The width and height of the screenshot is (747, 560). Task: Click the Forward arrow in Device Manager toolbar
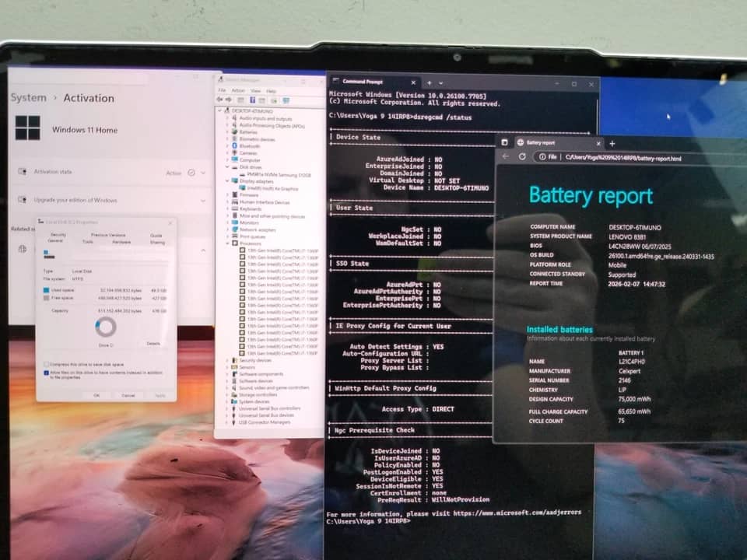[229, 100]
